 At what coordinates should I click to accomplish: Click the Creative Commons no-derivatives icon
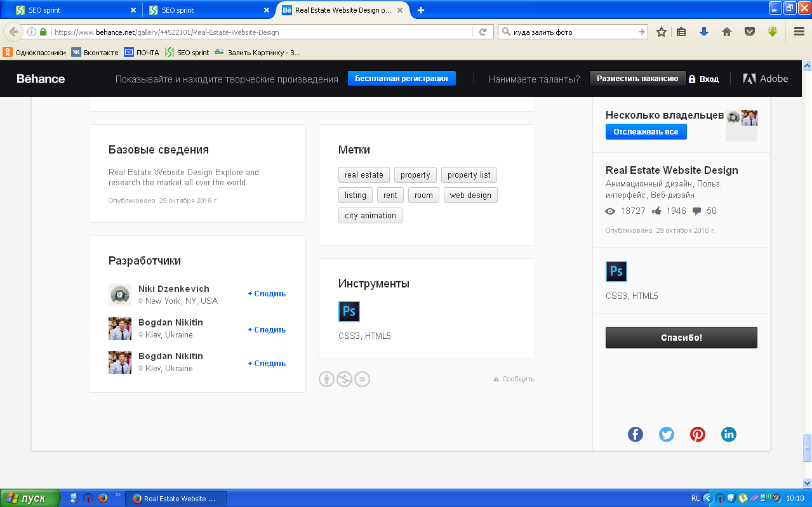pos(362,379)
